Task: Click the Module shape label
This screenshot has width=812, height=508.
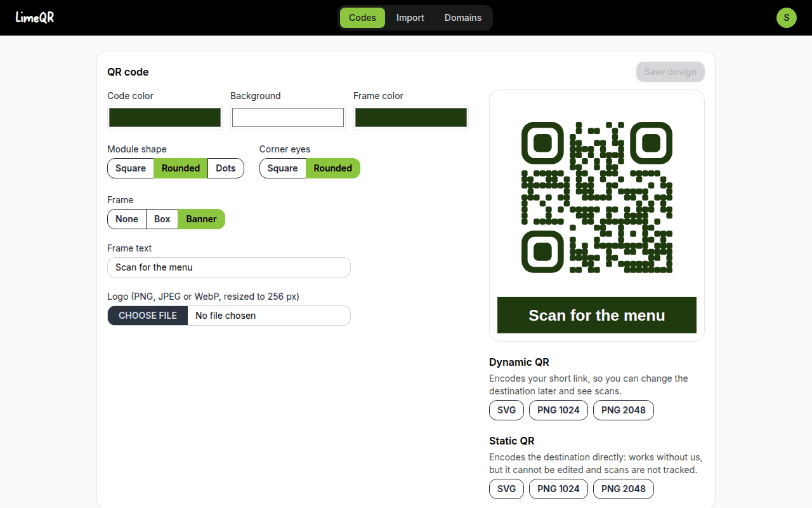Action: [x=137, y=149]
